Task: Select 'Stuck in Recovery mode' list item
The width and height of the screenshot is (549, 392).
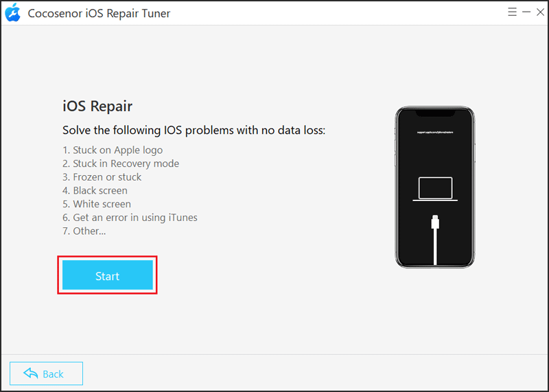Action: pyautogui.click(x=121, y=163)
